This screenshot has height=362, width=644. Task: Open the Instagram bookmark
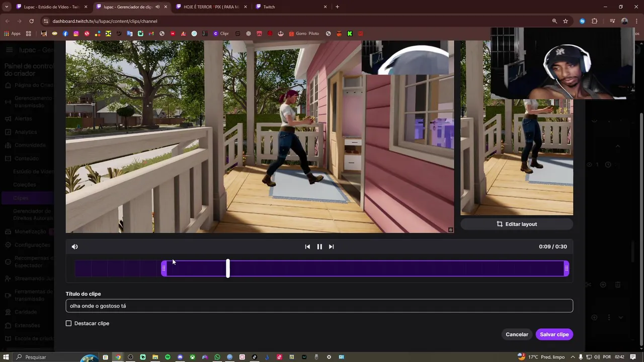pos(76,34)
